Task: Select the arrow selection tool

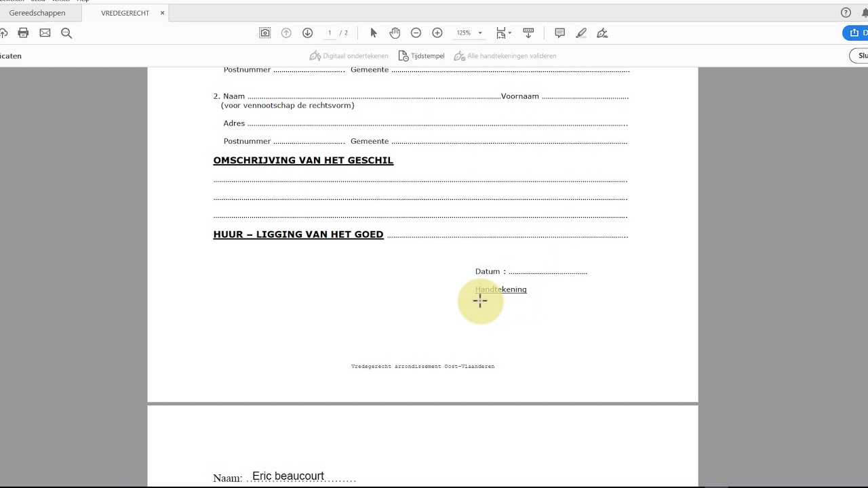Action: coord(374,33)
